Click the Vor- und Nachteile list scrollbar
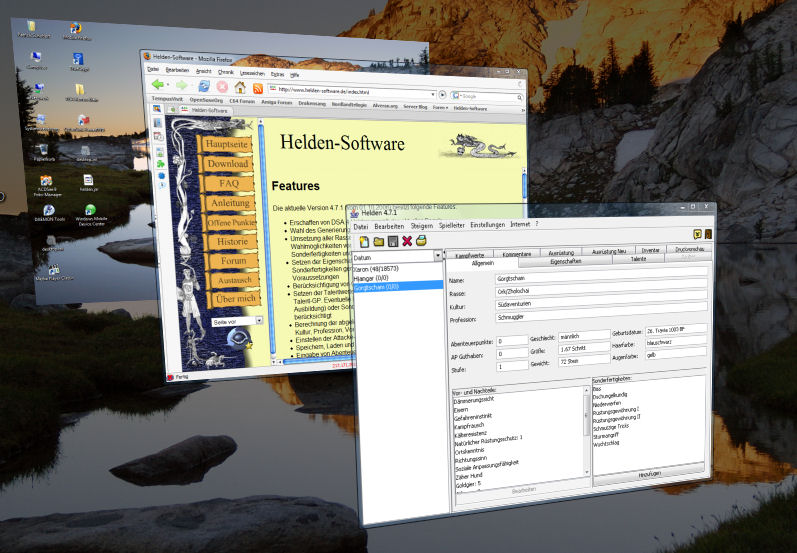The width and height of the screenshot is (797, 553). 587,430
